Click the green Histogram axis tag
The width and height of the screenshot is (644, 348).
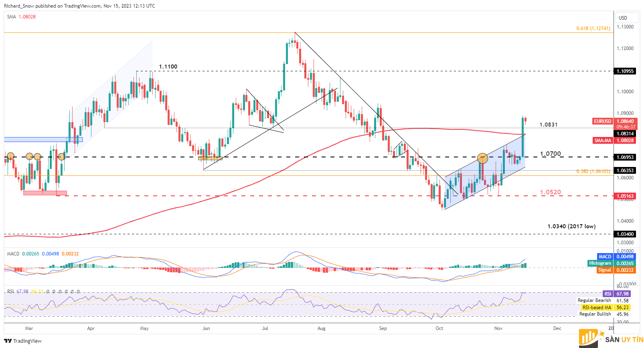click(x=600, y=263)
